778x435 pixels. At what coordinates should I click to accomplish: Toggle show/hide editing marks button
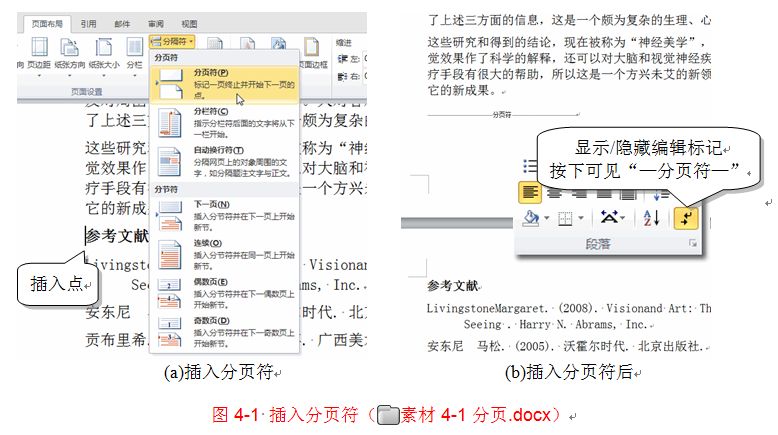(x=686, y=218)
